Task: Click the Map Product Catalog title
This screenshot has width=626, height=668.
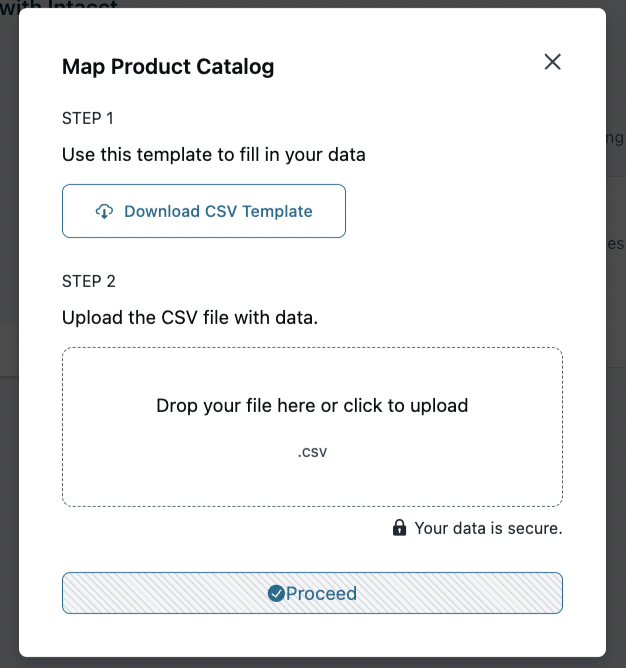Action: point(168,67)
